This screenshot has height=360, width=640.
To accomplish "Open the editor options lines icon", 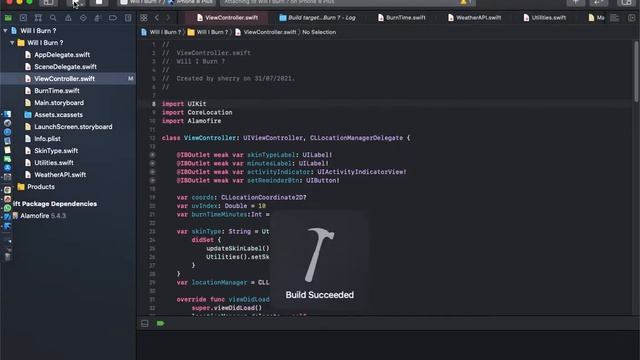I will [615, 18].
